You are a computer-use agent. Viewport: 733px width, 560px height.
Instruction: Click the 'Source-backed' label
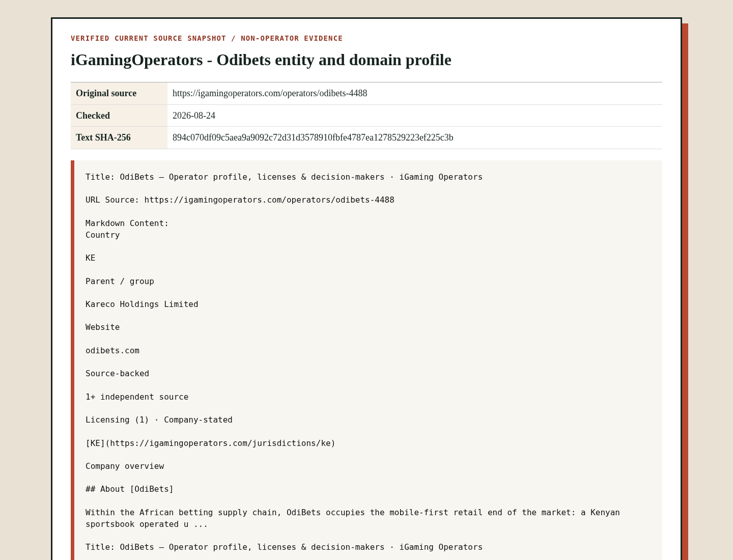coord(117,373)
